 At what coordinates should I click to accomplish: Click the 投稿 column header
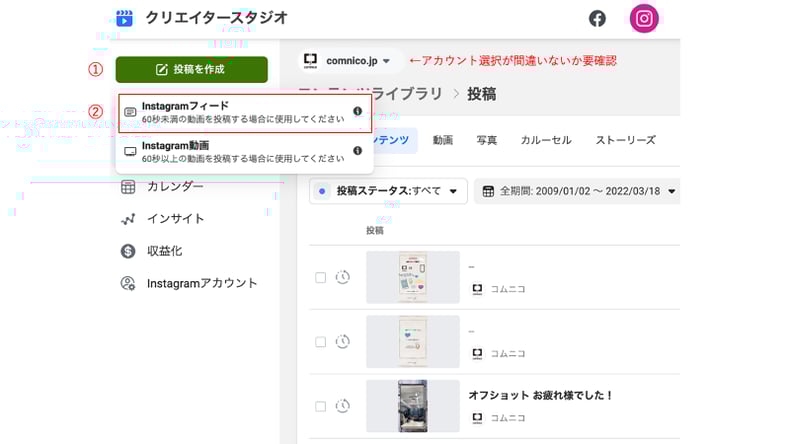point(375,230)
